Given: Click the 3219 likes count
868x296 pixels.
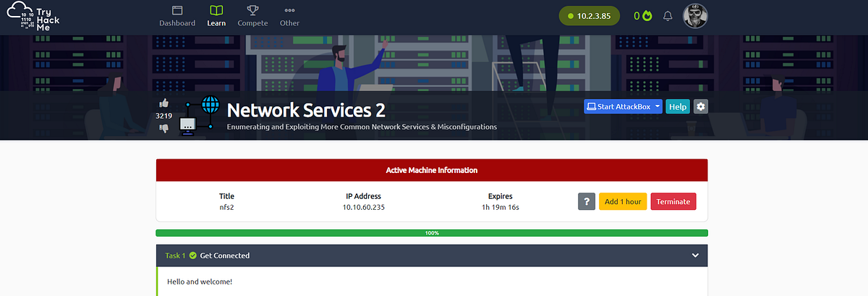Looking at the screenshot, I should point(163,116).
